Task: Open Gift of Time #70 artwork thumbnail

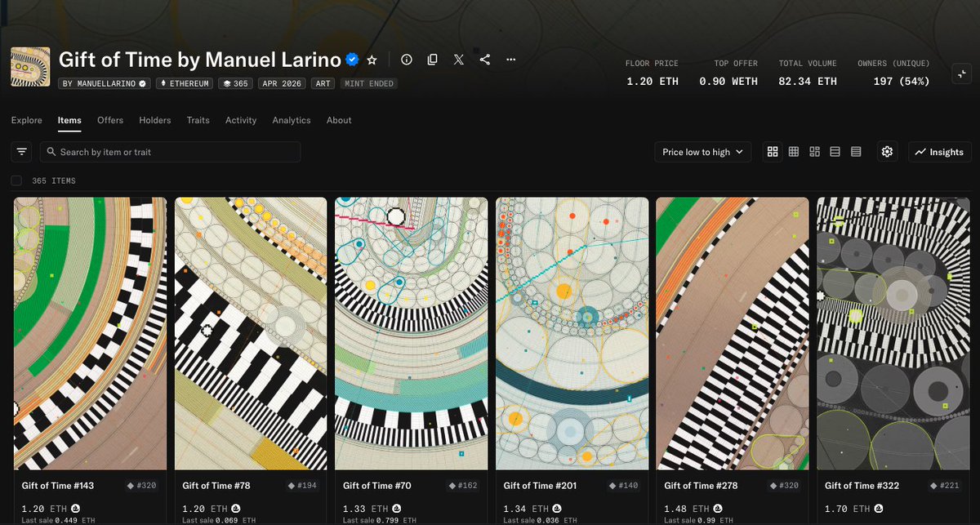Action: point(412,333)
